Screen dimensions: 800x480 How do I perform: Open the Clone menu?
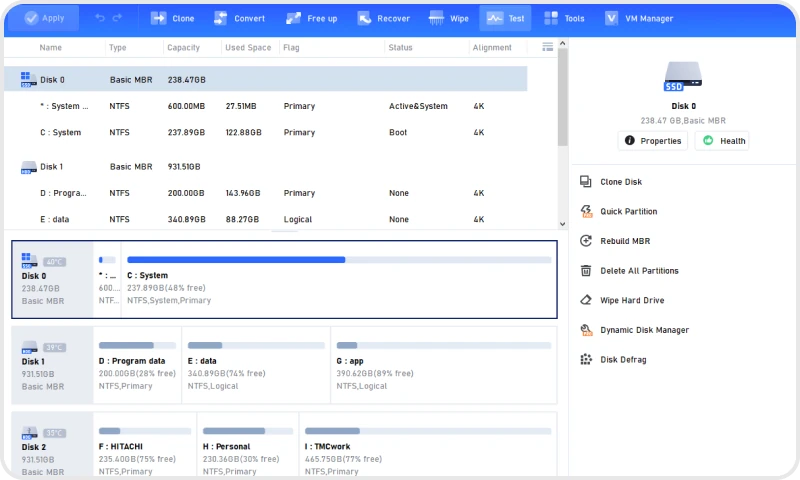pos(172,18)
